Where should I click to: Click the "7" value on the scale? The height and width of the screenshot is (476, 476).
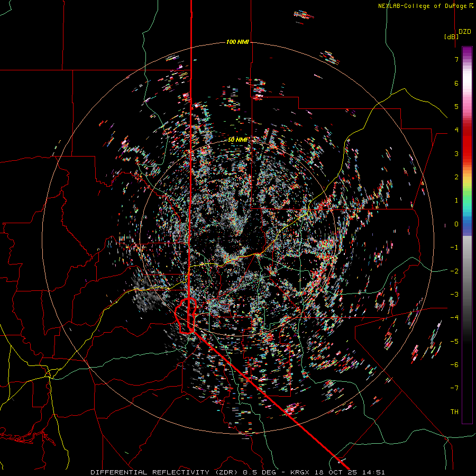click(456, 59)
